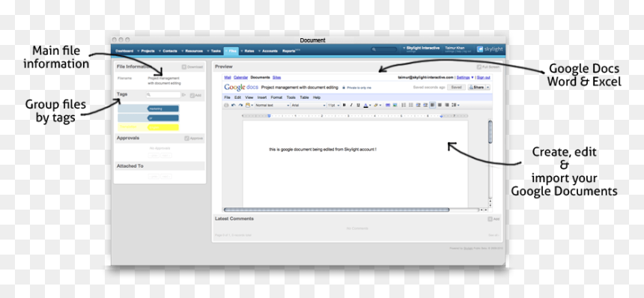The height and width of the screenshot is (298, 644).
Task: Switch to the Resources tab
Action: tap(194, 51)
